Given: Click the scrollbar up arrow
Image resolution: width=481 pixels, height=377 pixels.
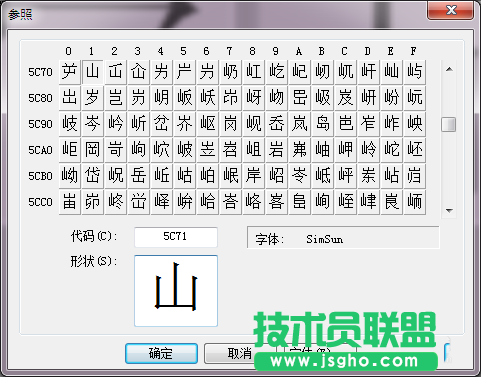Looking at the screenshot, I should pyautogui.click(x=449, y=69).
